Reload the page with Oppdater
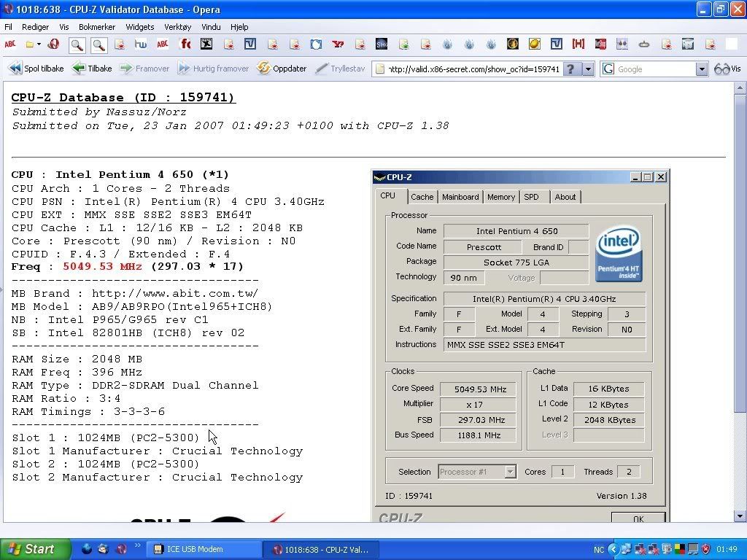The height and width of the screenshot is (560, 747). (x=282, y=69)
